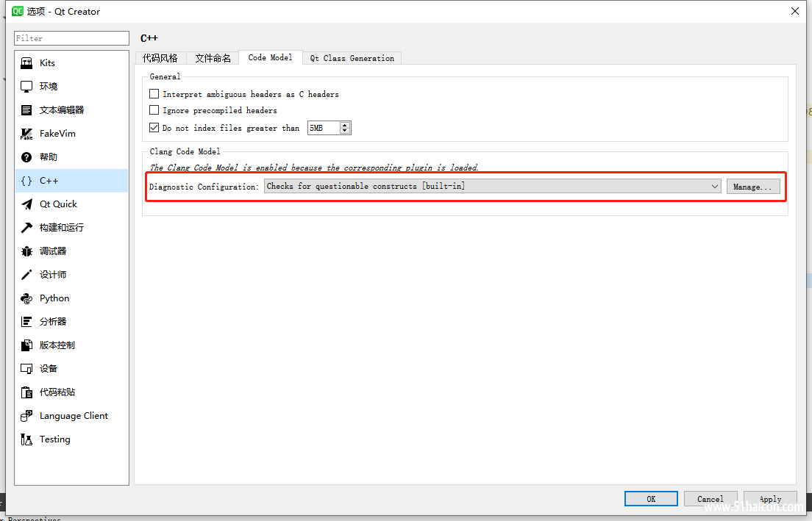Select 构建和运行 label in the sidebar
The height and width of the screenshot is (521, 812).
pos(62,228)
